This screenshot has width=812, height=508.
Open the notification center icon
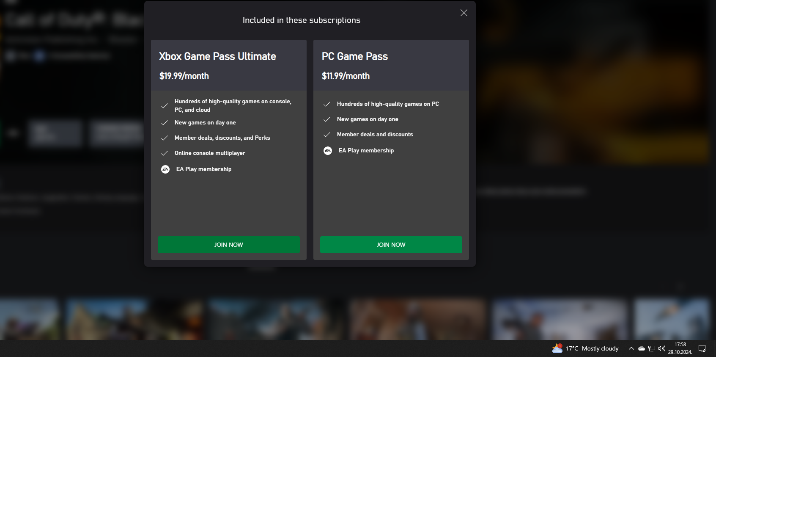click(702, 348)
